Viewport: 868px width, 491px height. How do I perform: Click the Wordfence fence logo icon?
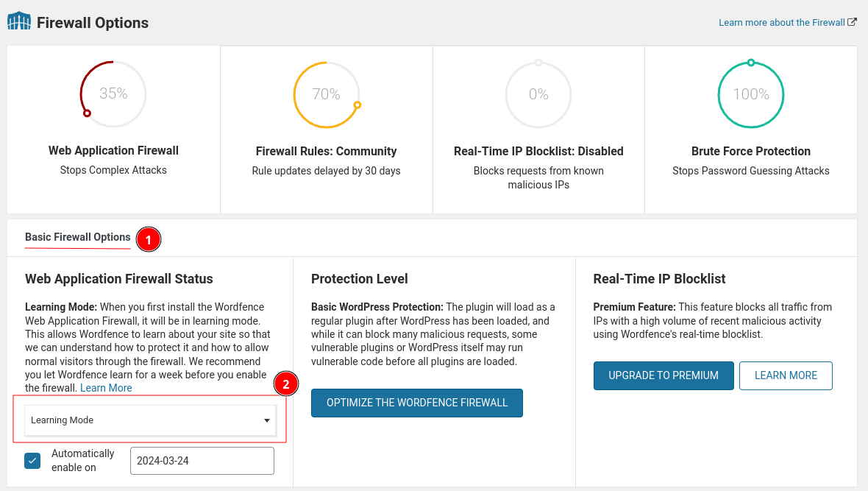pyautogui.click(x=19, y=21)
